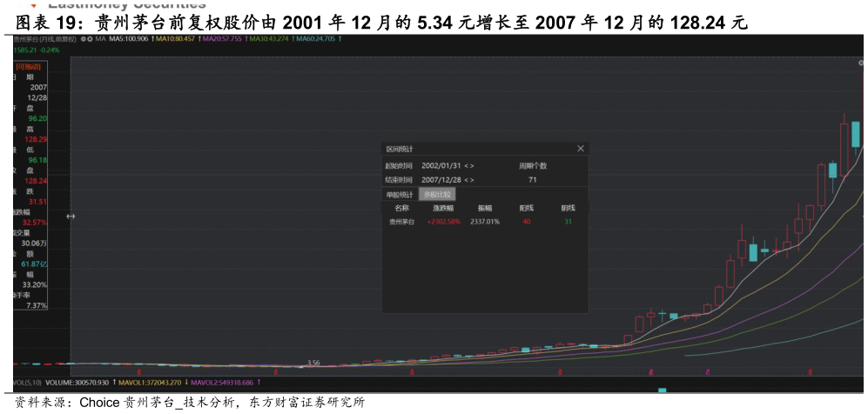The width and height of the screenshot is (868, 414).
Task: Click the 贵州茅台(月线,前复权) chart title
Action: pyautogui.click(x=45, y=39)
